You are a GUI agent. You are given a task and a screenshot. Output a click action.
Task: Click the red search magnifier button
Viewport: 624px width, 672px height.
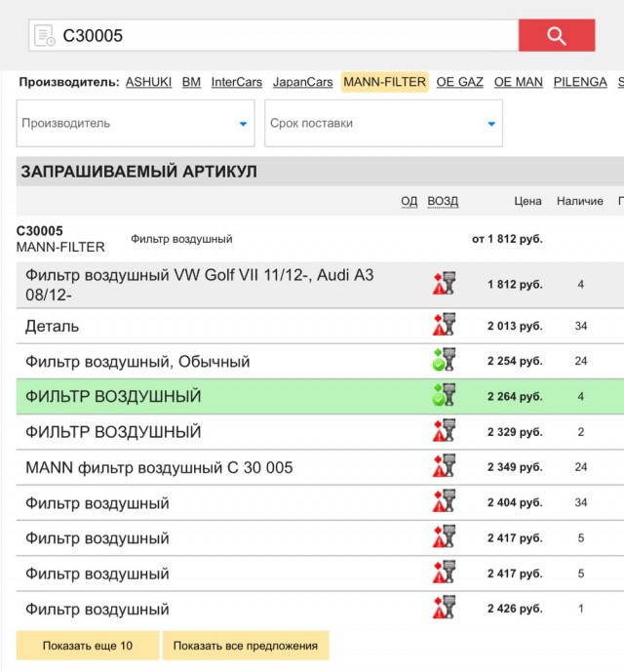(x=557, y=35)
